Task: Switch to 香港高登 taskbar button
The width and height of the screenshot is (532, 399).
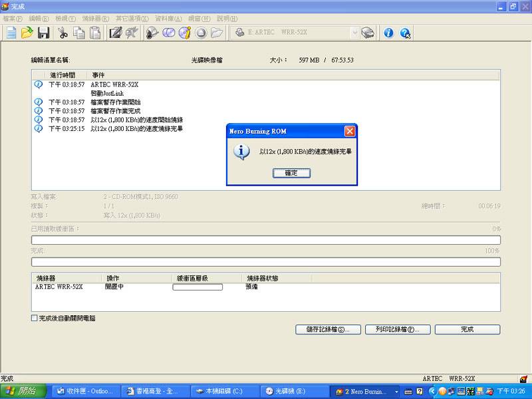Action: 155,391
